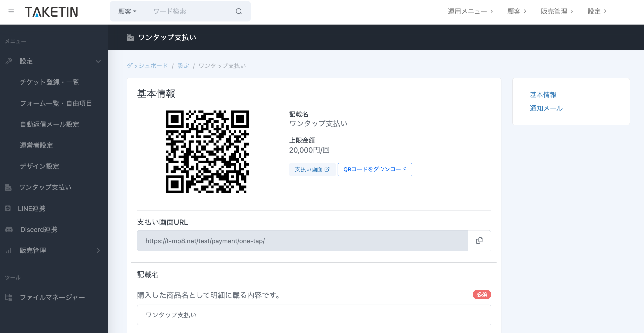
Task: Go to ダッシュボード breadcrumb link
Action: 147,66
